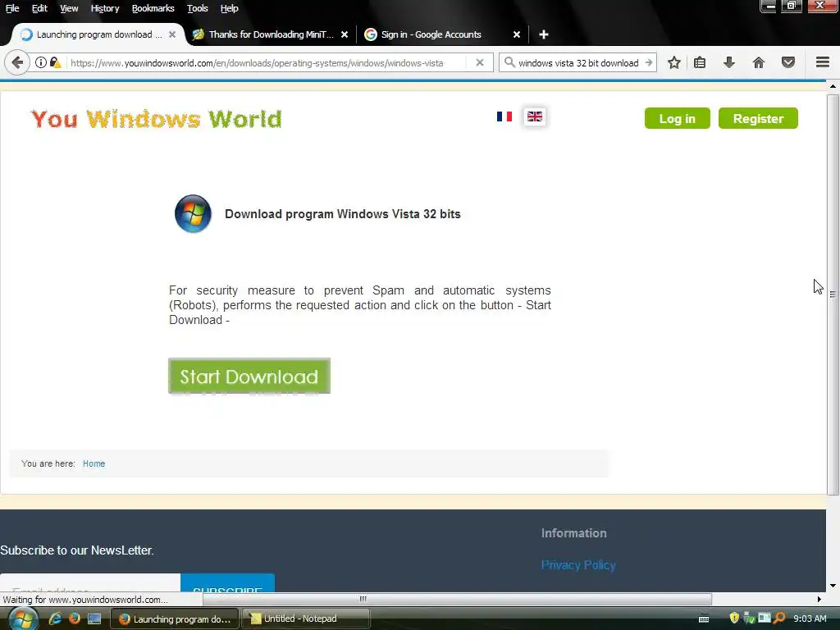Switch site language to French flag
840x630 pixels.
[x=504, y=116]
